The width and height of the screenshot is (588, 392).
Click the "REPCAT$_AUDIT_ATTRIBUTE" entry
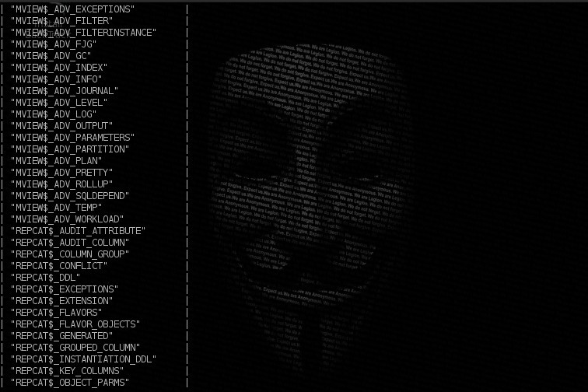tap(78, 231)
